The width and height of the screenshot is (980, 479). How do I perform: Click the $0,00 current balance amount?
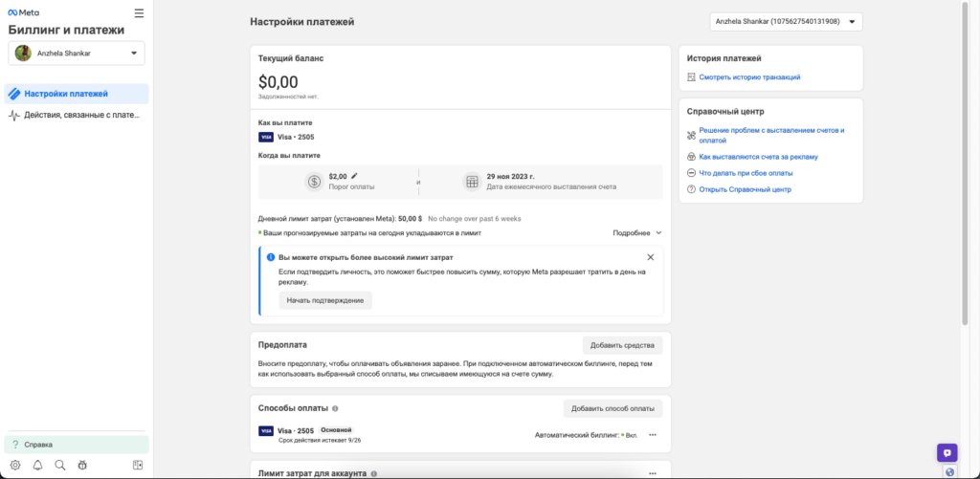(x=278, y=82)
